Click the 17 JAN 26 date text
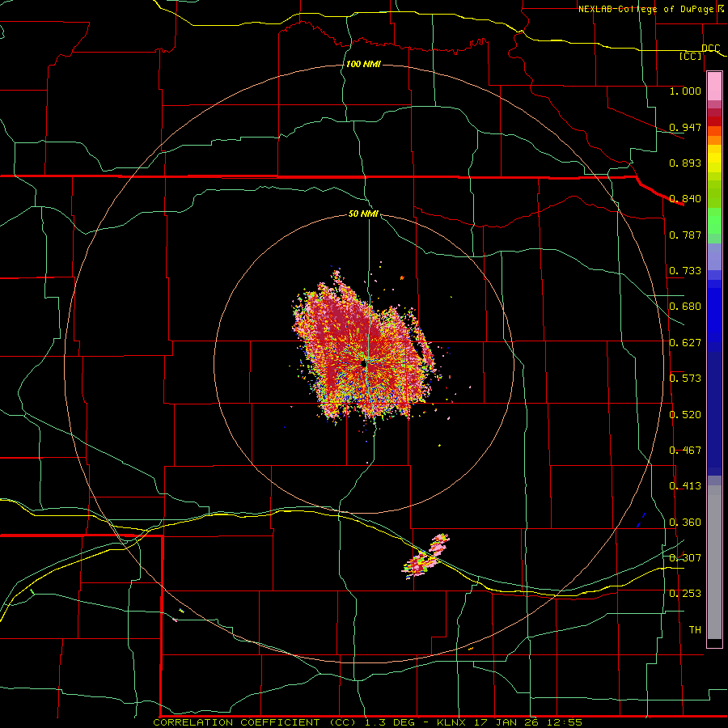728x728 pixels. pos(506,722)
